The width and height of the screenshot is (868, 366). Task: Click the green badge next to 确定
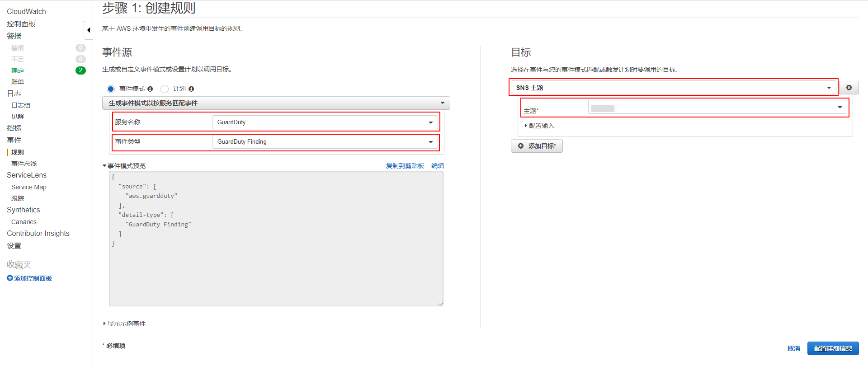click(80, 70)
